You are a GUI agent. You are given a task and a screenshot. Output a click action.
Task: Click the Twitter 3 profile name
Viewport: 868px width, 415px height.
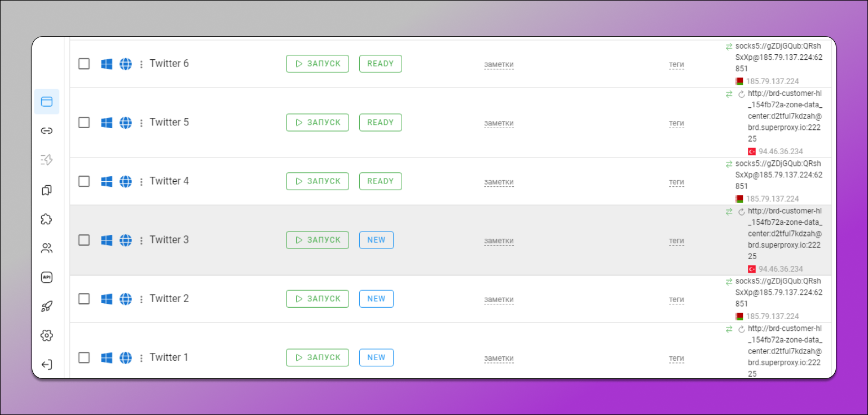[x=169, y=240]
